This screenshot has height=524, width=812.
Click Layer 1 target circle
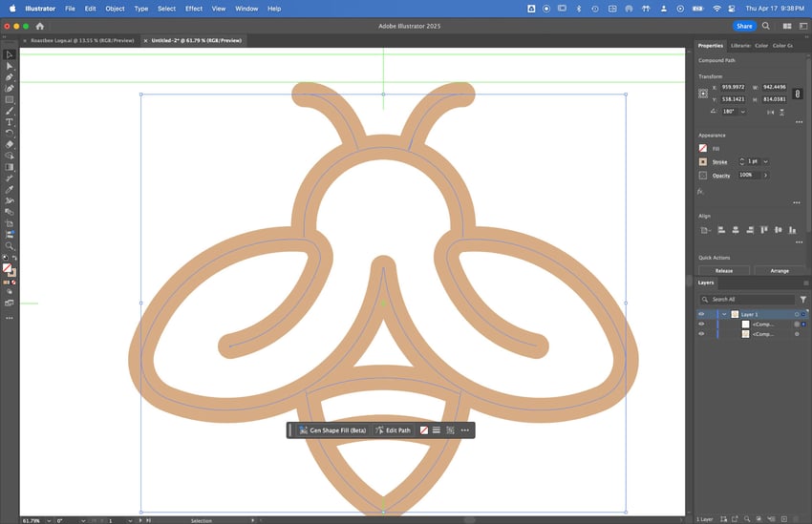tap(797, 315)
